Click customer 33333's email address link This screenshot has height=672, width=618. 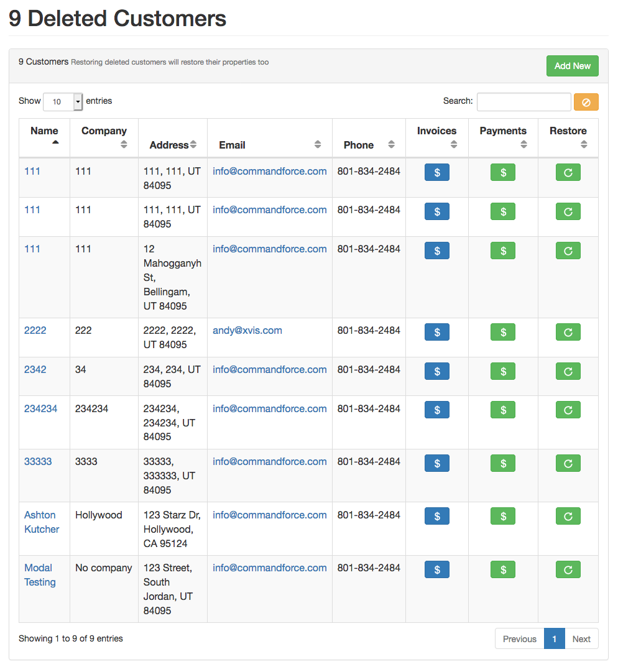tap(270, 461)
